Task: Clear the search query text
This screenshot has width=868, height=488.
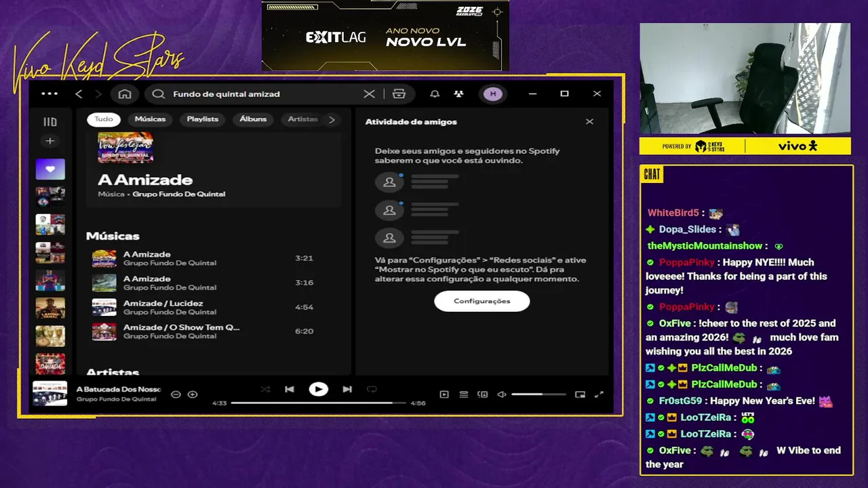Action: (369, 94)
